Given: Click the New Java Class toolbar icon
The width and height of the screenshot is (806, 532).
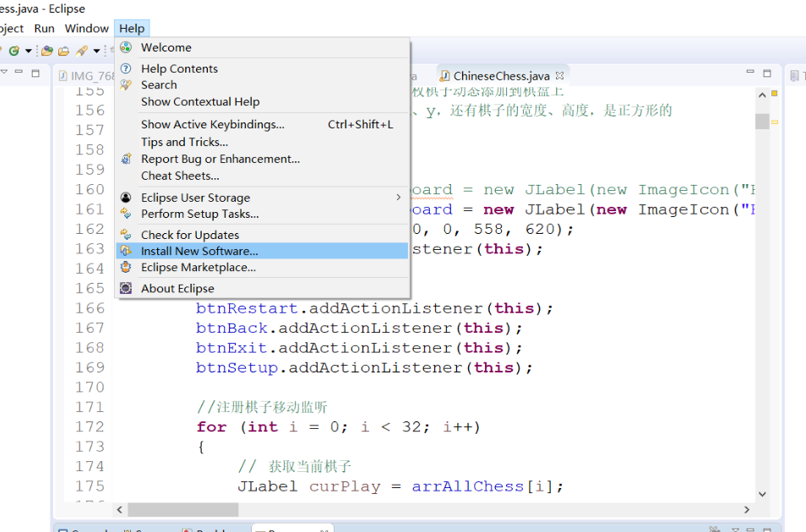Looking at the screenshot, I should 14,51.
